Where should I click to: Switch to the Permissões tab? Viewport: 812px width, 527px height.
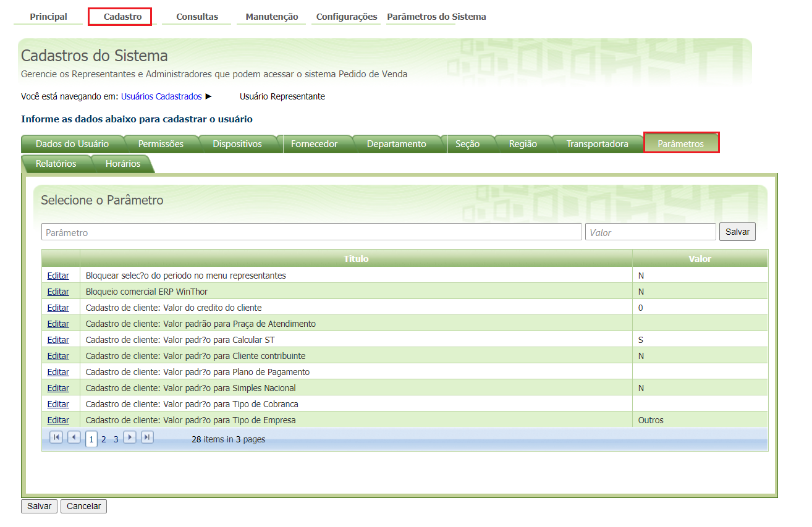pyautogui.click(x=161, y=144)
